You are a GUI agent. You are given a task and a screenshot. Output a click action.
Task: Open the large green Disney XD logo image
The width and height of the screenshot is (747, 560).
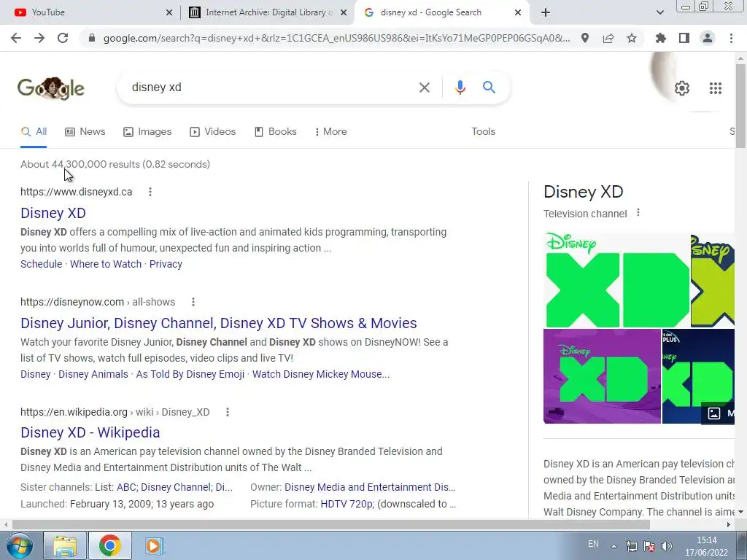616,280
